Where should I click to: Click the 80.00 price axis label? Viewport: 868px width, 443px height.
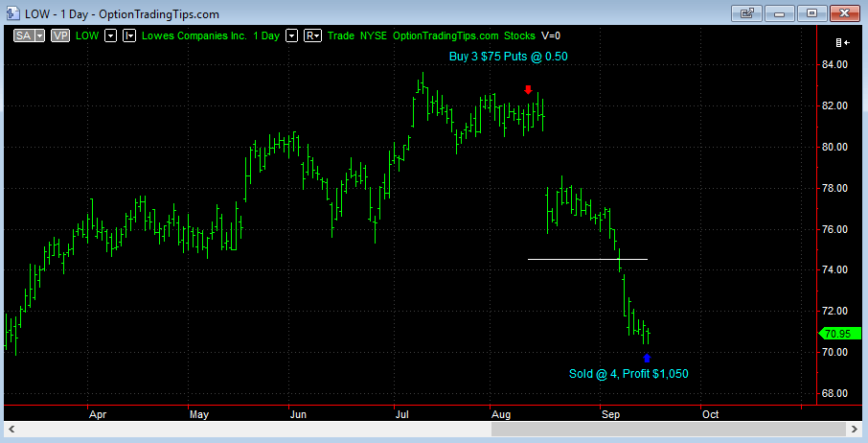point(834,148)
